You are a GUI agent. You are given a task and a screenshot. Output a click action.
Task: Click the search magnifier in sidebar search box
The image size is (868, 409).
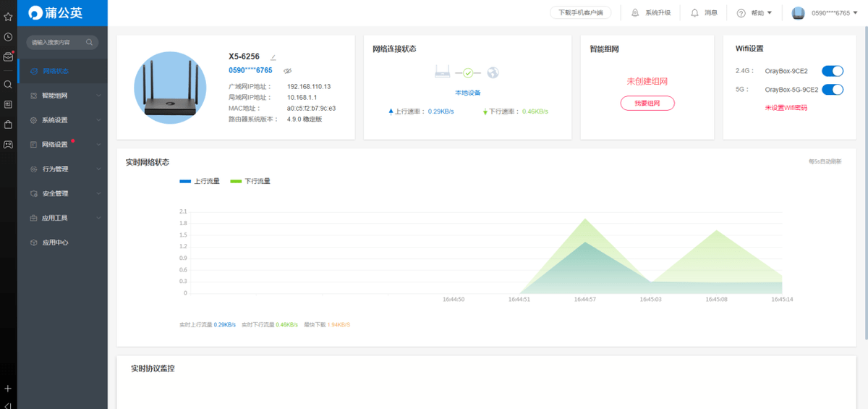point(90,42)
